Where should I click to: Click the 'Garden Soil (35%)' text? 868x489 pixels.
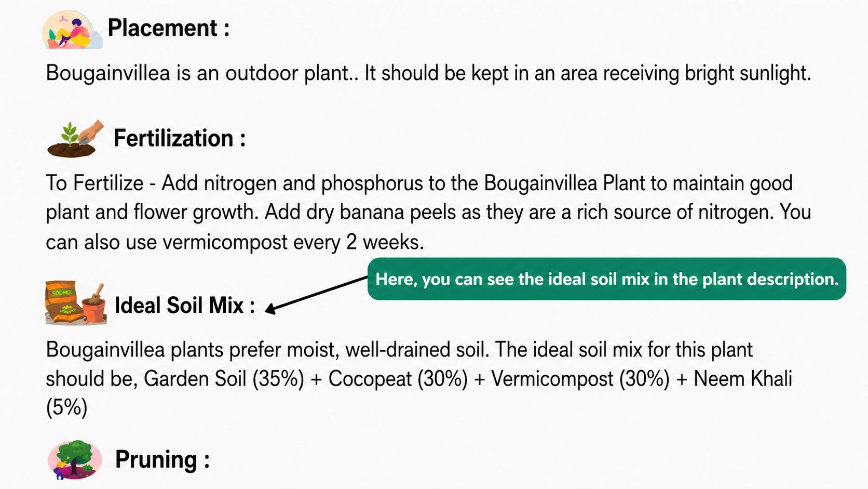(x=224, y=379)
